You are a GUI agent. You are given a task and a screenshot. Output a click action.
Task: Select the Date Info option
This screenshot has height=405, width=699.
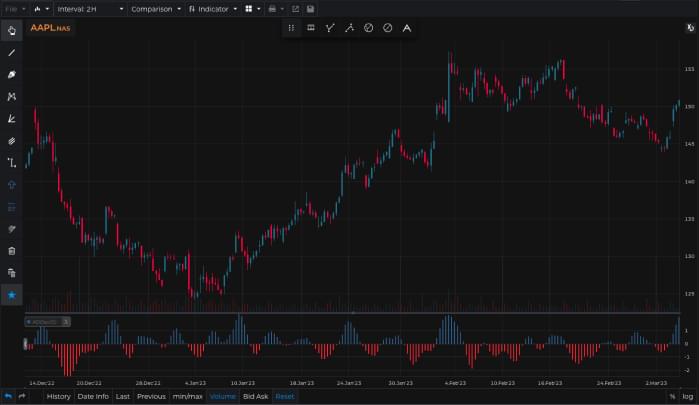(93, 397)
